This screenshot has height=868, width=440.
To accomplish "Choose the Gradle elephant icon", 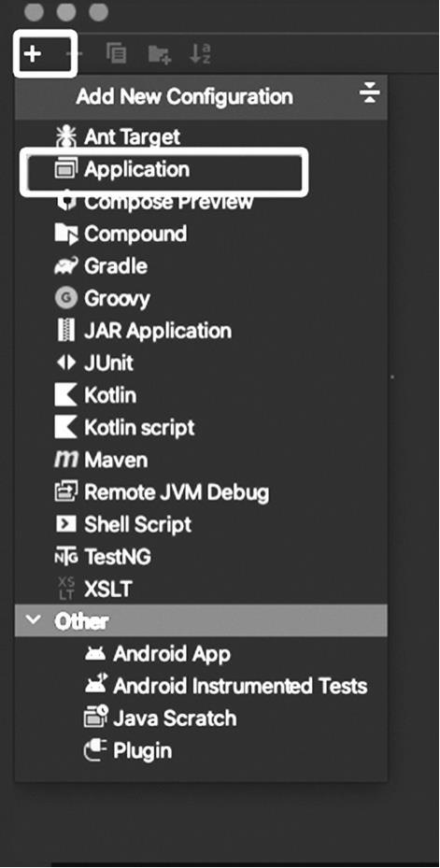I will coord(66,267).
